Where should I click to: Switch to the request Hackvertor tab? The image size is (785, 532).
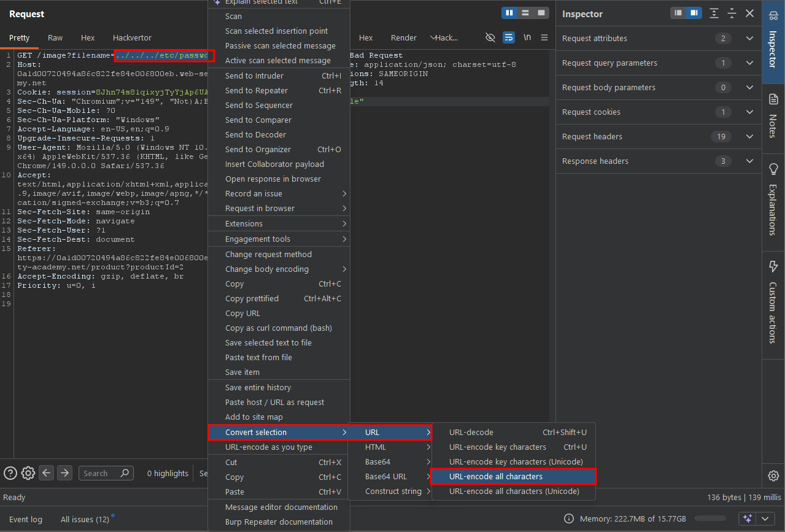132,37
